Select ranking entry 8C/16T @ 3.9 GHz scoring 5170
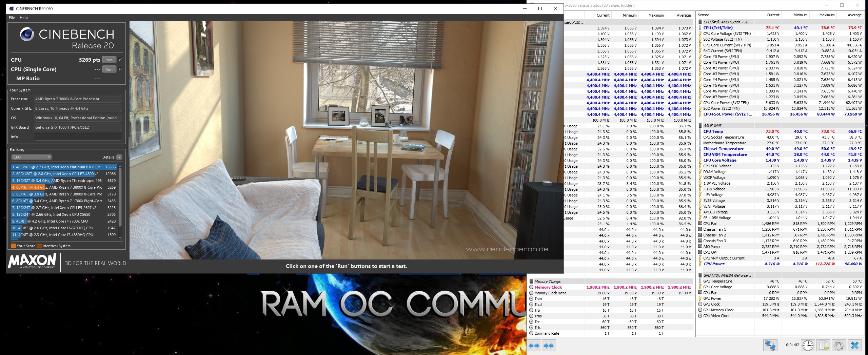The width and height of the screenshot is (868, 355). click(64, 194)
